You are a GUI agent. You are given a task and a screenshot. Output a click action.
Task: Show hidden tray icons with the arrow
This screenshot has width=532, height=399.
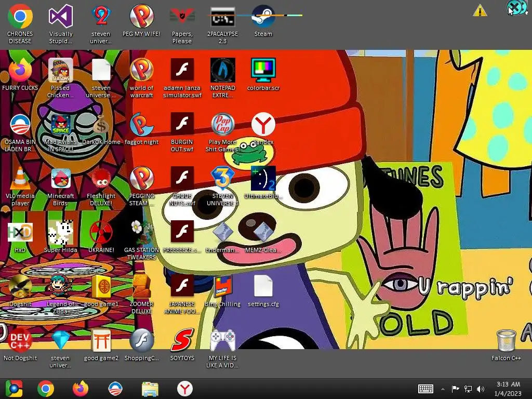[443, 389]
